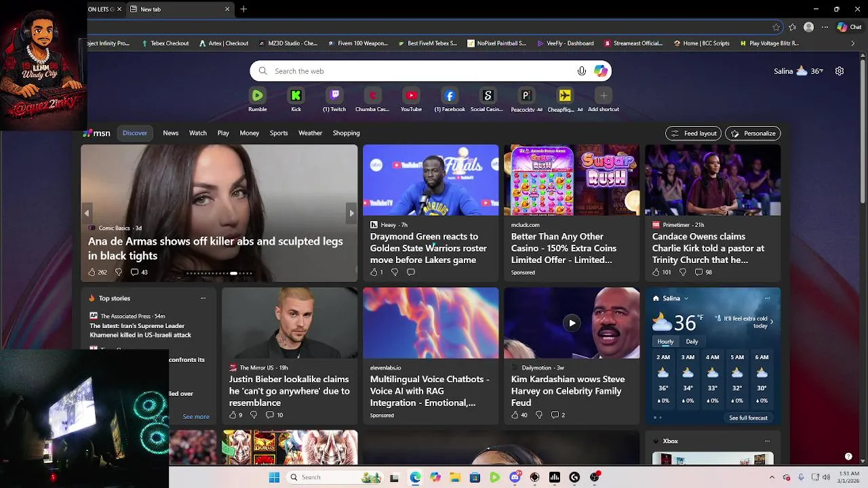Open Top stories more options menu
Viewport: 868px width, 488px height.
[203, 298]
